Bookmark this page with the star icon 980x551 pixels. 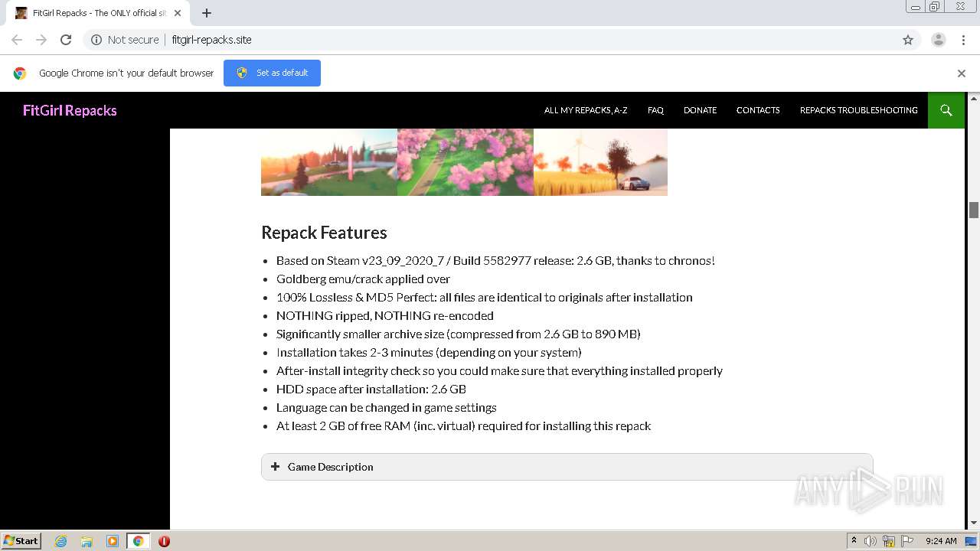coord(908,40)
